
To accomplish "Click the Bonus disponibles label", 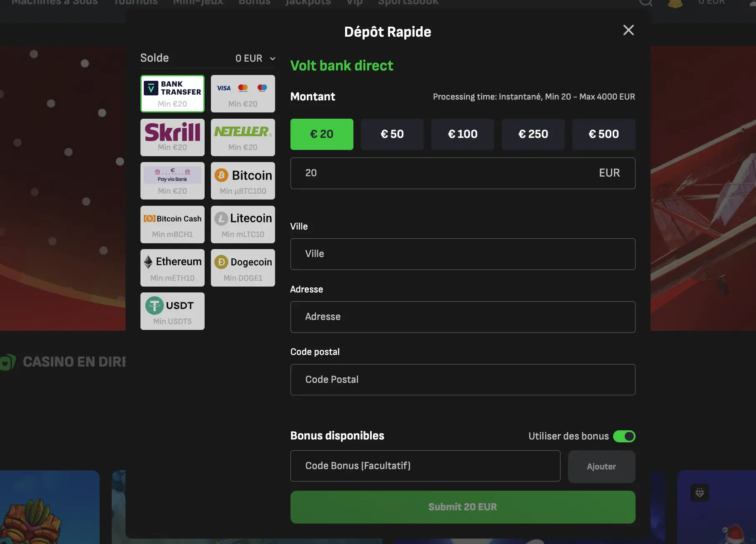I will point(337,436).
